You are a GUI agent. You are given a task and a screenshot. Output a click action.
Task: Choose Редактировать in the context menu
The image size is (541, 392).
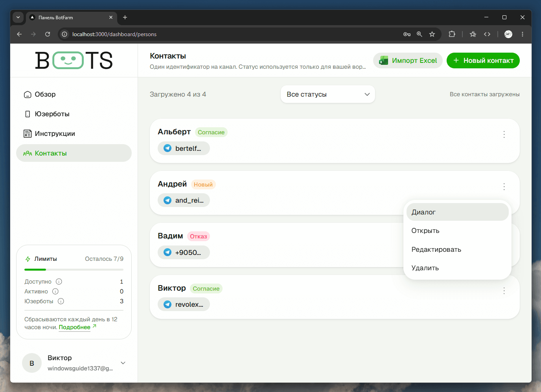pos(458,249)
